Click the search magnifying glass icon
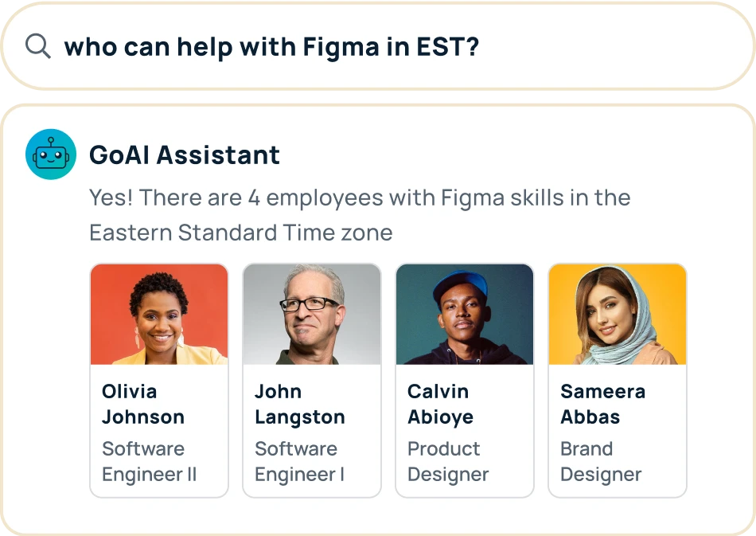 pyautogui.click(x=37, y=46)
